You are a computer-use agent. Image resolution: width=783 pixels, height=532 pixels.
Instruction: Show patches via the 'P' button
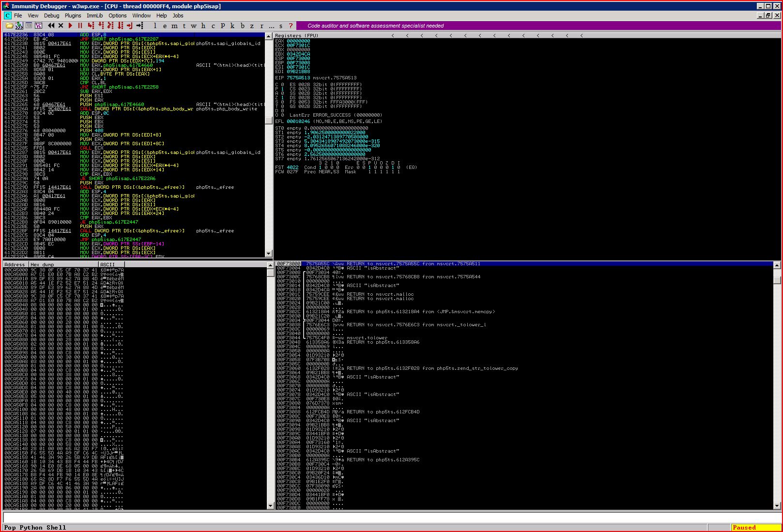click(x=223, y=26)
